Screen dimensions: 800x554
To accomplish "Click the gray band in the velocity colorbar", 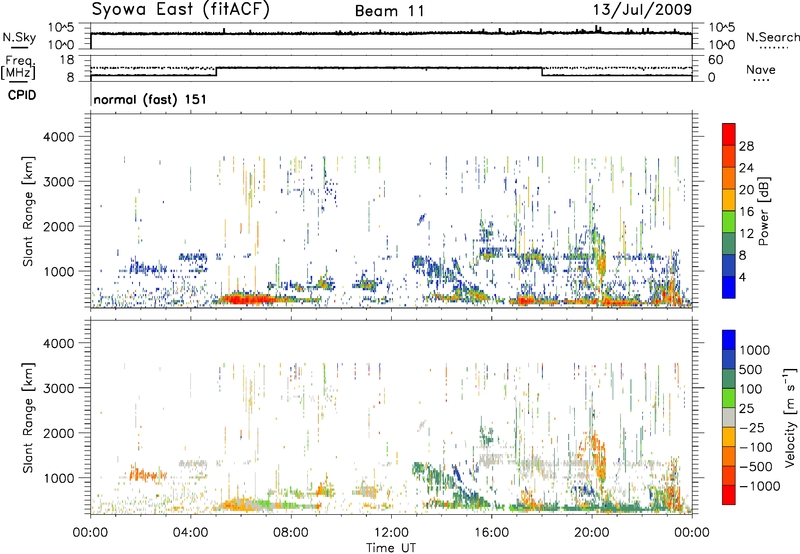I will coord(729,417).
